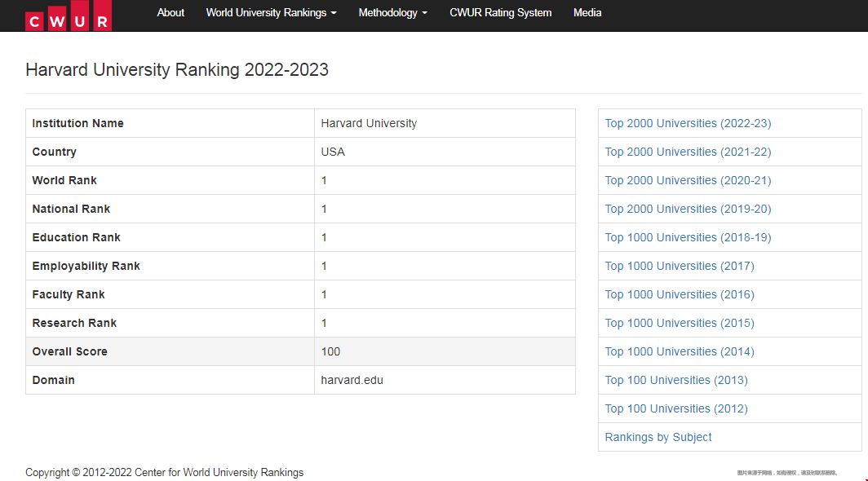Go to the Media page
The height and width of the screenshot is (481, 868).
point(587,13)
